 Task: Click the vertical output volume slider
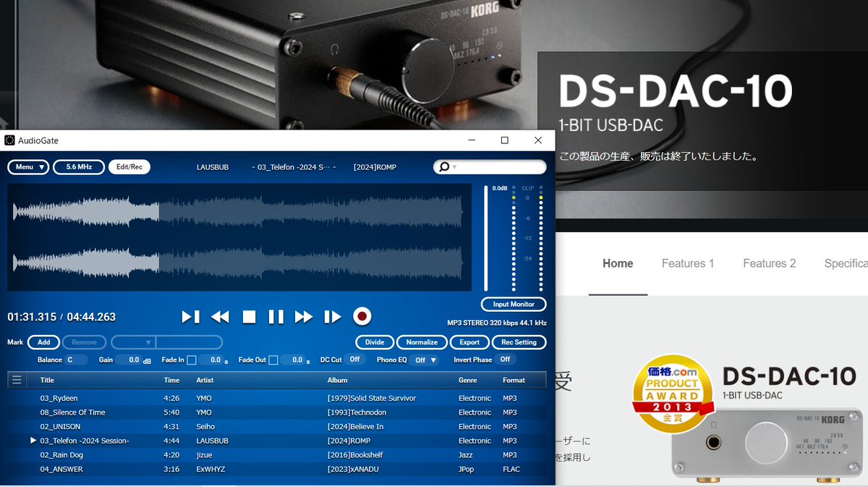486,238
